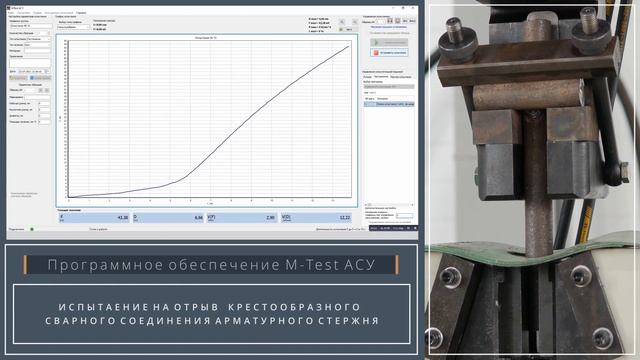Click the Остановить испытание stop button
Screen dimensions: 640x360
389,53
